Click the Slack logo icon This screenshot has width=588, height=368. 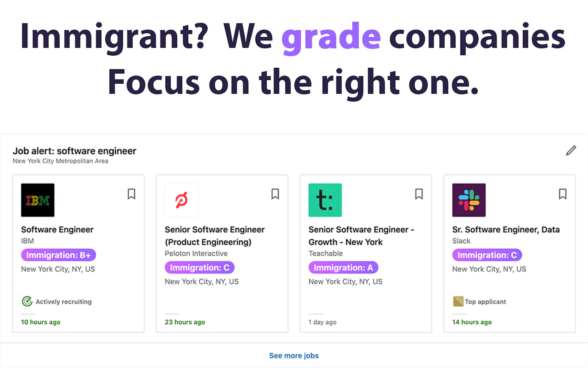point(469,200)
